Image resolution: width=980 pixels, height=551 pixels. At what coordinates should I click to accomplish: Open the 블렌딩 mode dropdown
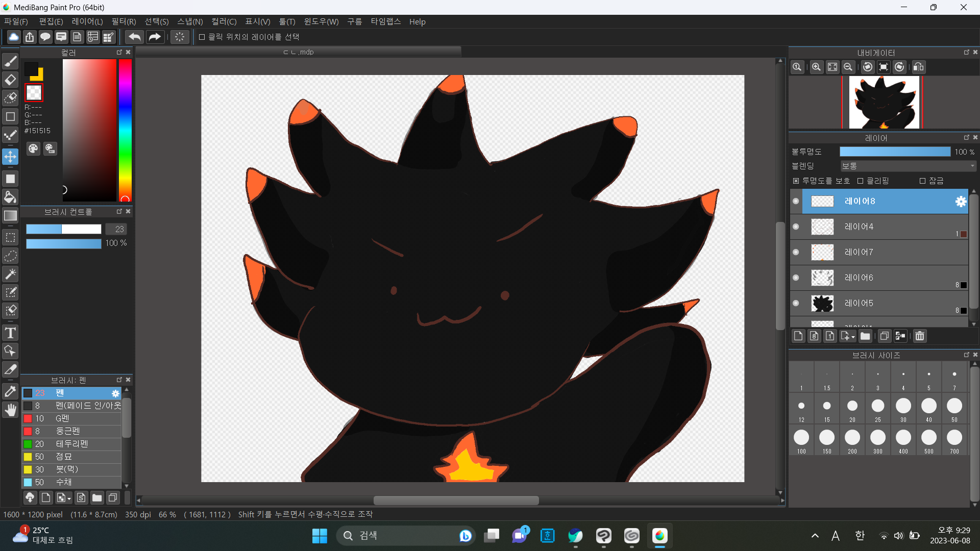point(908,166)
